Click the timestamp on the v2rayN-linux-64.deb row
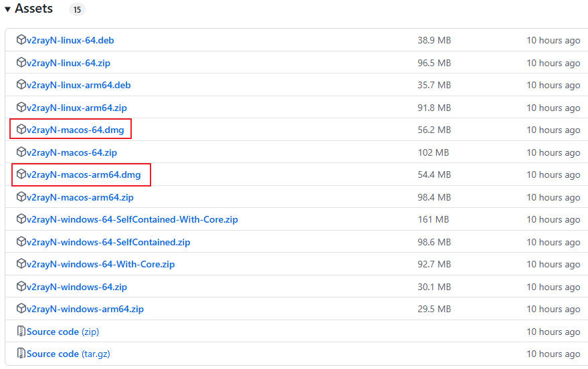This screenshot has height=369, width=588. coord(553,41)
